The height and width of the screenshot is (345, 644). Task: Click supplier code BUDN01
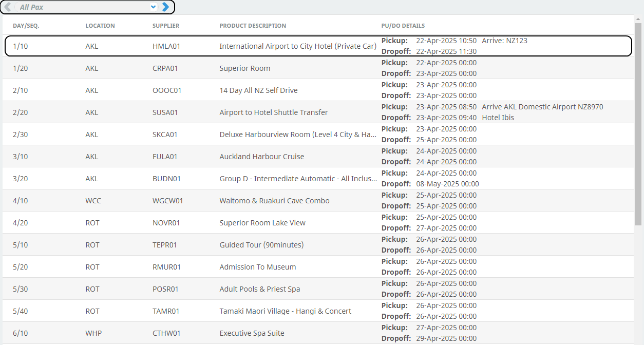coord(166,179)
